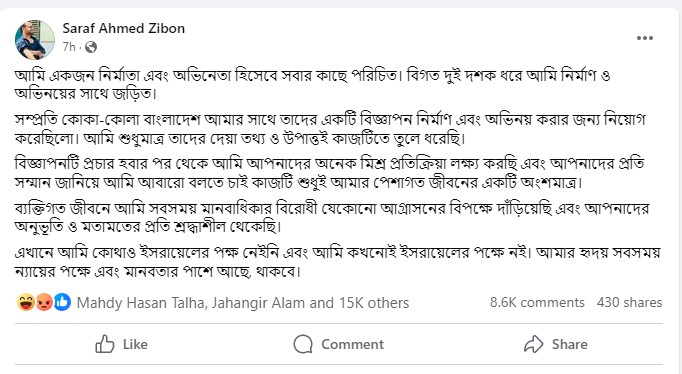View the 8.6K comments
Viewport: 682px width, 374px height.
(x=537, y=302)
